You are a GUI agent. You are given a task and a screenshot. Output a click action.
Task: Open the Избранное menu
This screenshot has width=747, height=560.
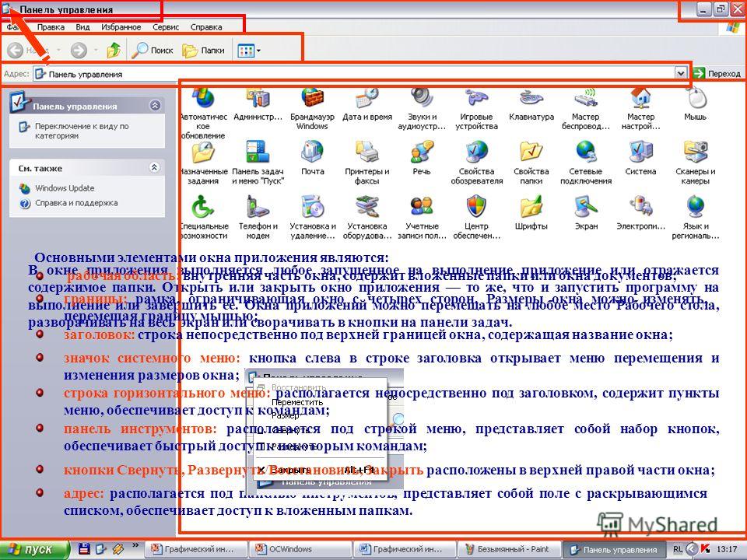(121, 27)
